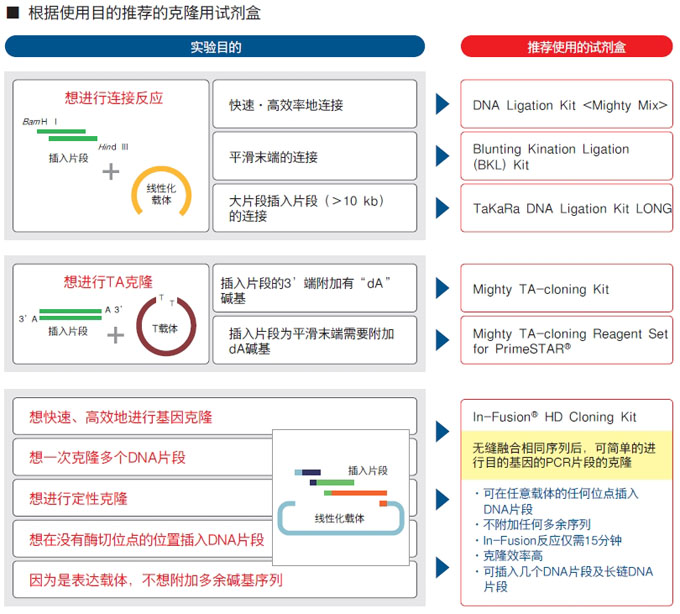Click the blue arrow beside Mighty TA-cloning Kit
Image resolution: width=680 pixels, height=614 pixels.
coord(442,289)
